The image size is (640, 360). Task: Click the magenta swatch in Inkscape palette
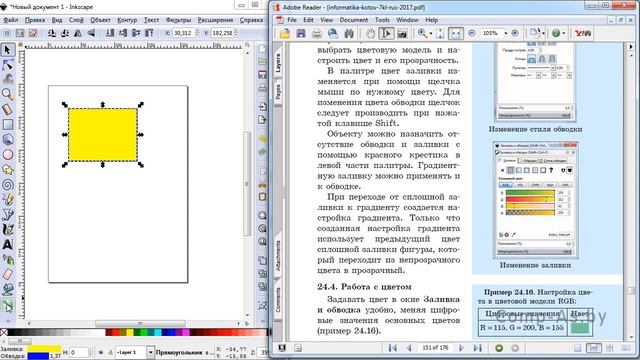coord(186,333)
